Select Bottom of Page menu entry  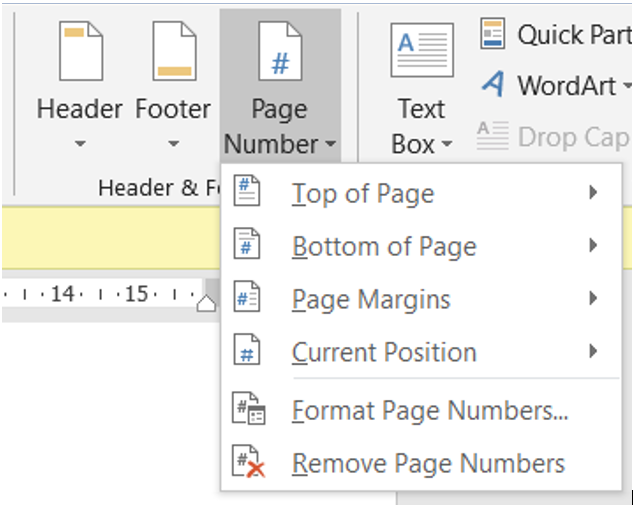coord(384,246)
